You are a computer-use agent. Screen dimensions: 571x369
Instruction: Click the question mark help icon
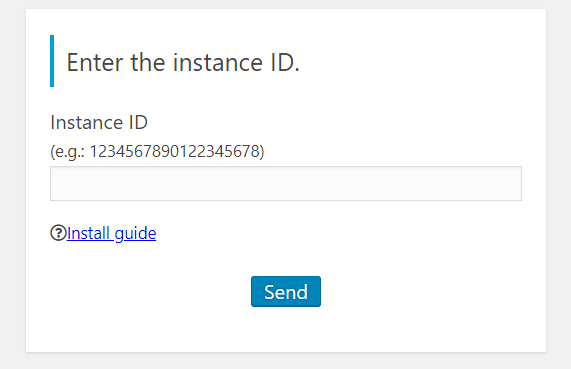point(58,233)
